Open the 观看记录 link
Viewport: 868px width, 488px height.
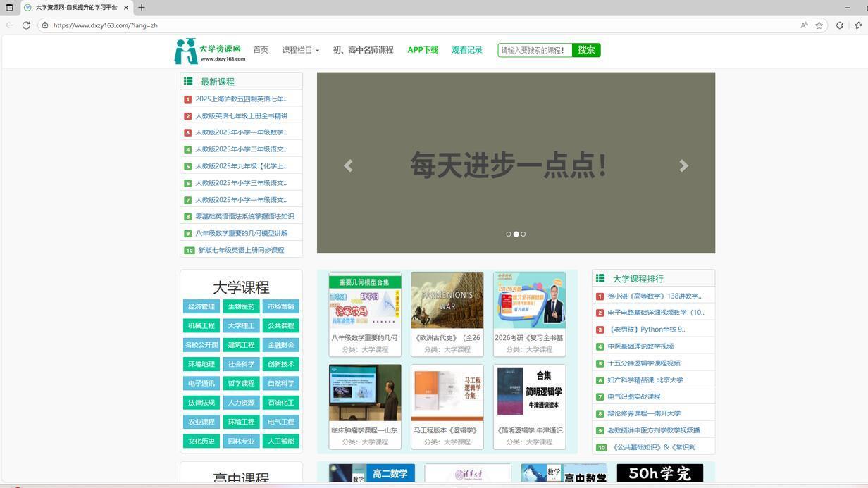(468, 50)
